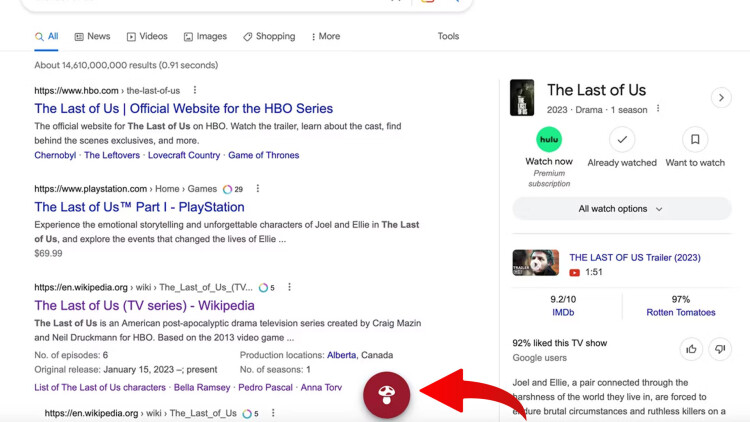Open The Last of Us HBO official website link

coord(184,109)
